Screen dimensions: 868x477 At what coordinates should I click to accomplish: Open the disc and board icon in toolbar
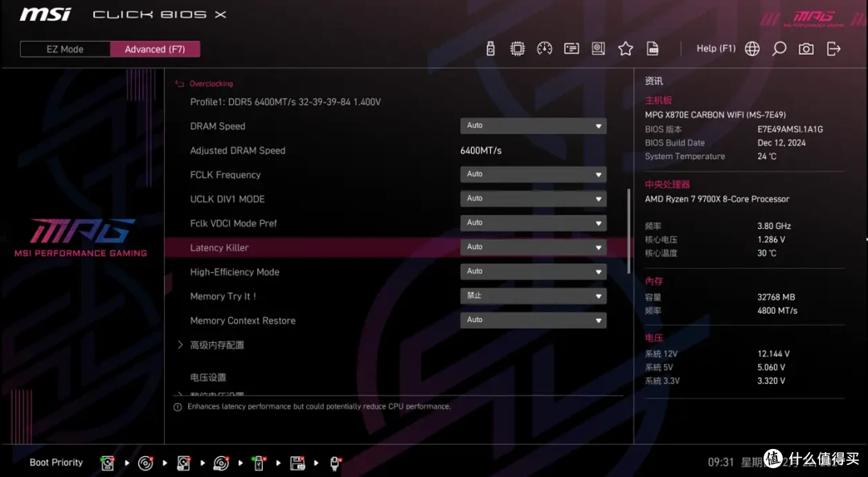click(599, 49)
